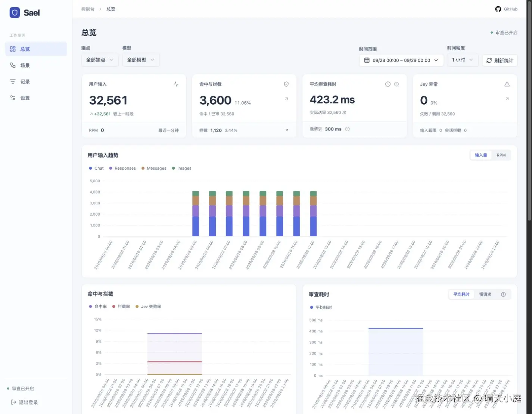Screen dimensions: 532x414
Task: Toggle the Chat series legend
Action: coord(96,169)
